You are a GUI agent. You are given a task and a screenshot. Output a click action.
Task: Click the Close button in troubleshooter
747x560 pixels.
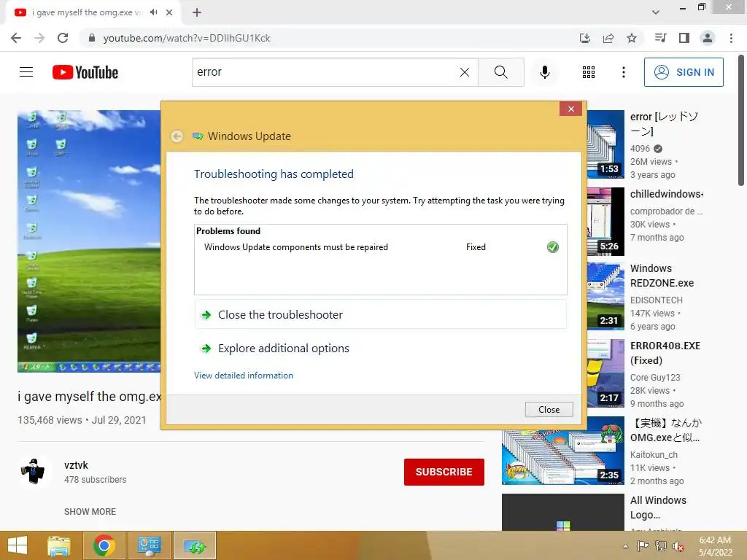549,410
